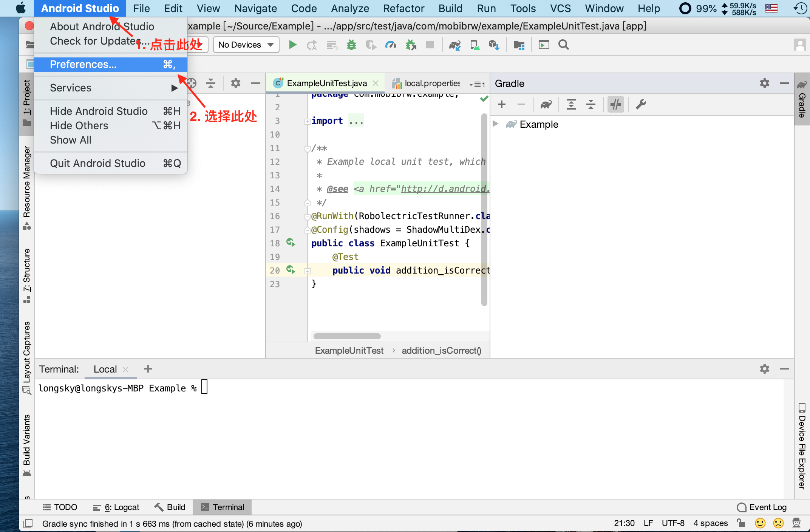The height and width of the screenshot is (532, 810).
Task: Click the Search Everywhere magnifier icon
Action: (564, 45)
